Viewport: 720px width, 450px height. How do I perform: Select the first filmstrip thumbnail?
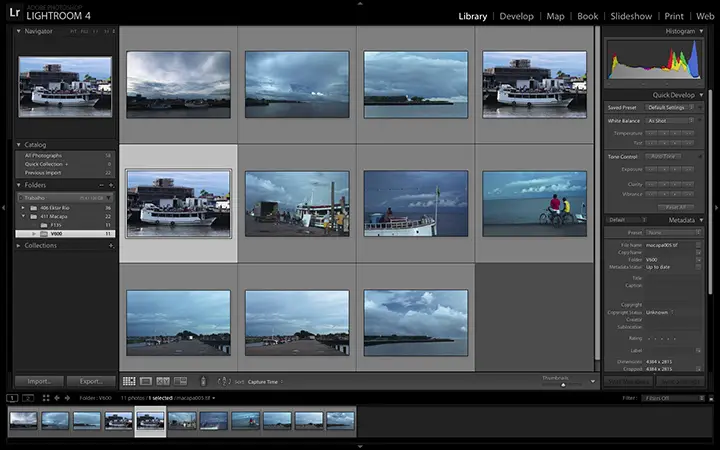coord(23,421)
